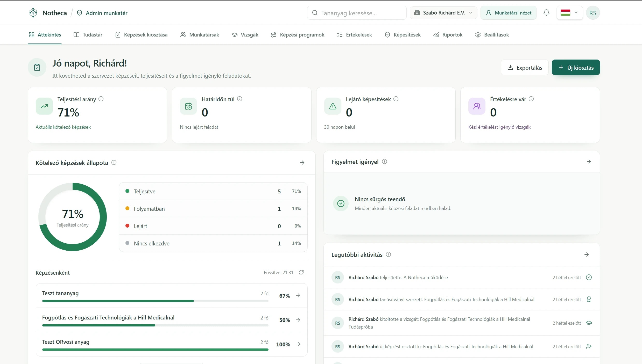Click the Exportálás button
642x364 pixels.
pos(525,67)
